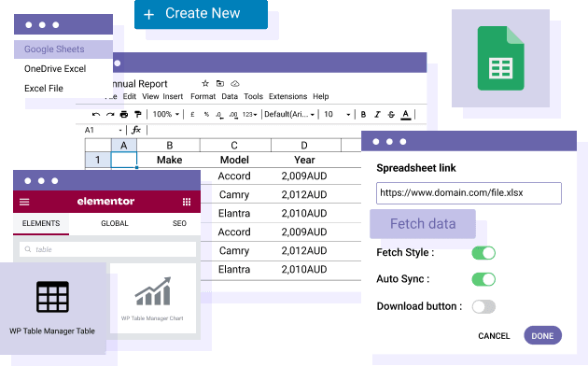Click the redo icon in the Sheets toolbar
The image size is (588, 366).
click(x=110, y=114)
